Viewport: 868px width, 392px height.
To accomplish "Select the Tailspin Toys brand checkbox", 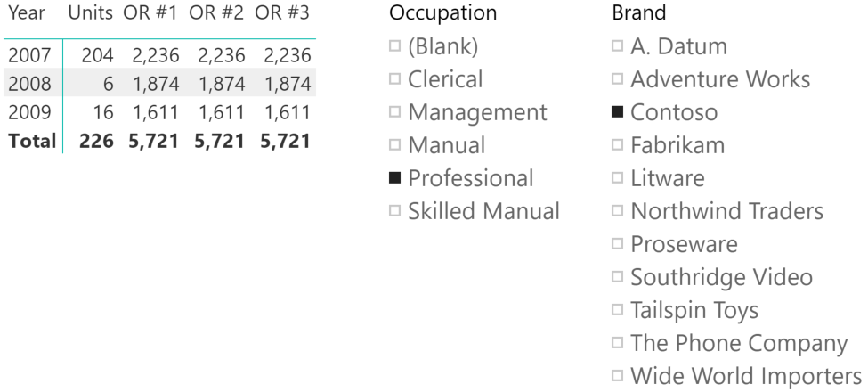I will (617, 309).
